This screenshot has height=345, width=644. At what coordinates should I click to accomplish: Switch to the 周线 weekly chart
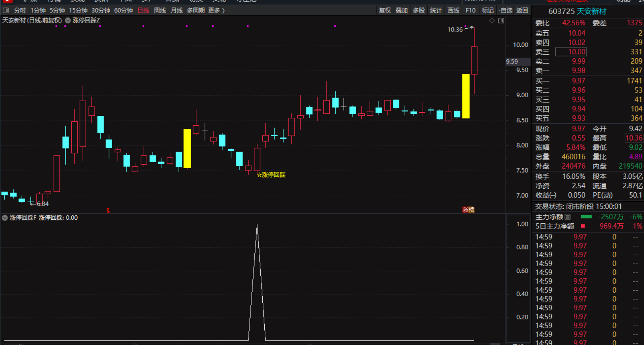[160, 10]
